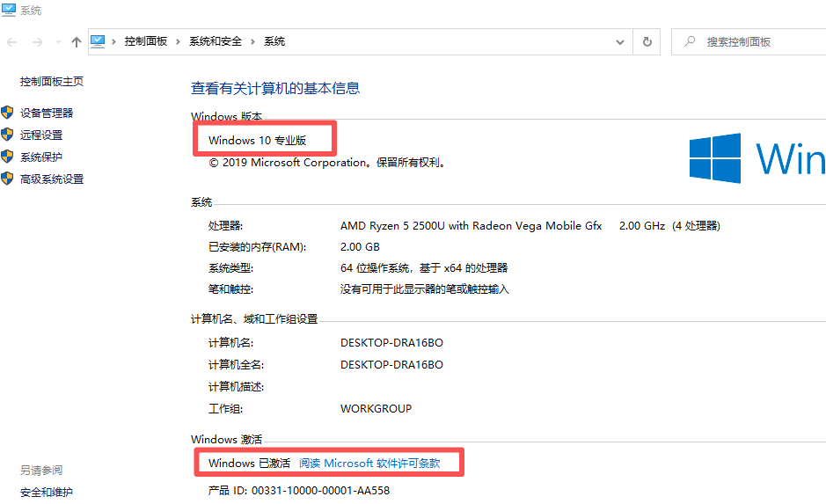This screenshot has height=504, width=826.
Task: Go up one level with the up arrow
Action: pos(77,42)
